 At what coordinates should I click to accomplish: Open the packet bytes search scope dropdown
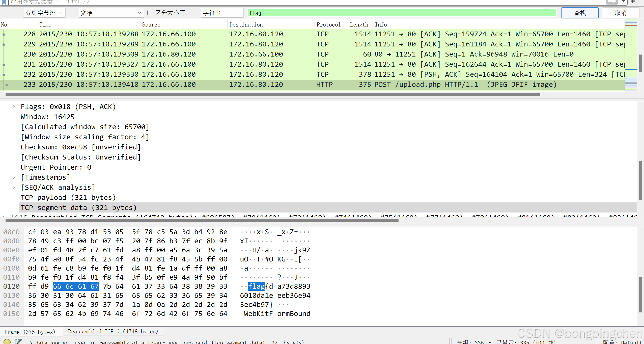44,13
